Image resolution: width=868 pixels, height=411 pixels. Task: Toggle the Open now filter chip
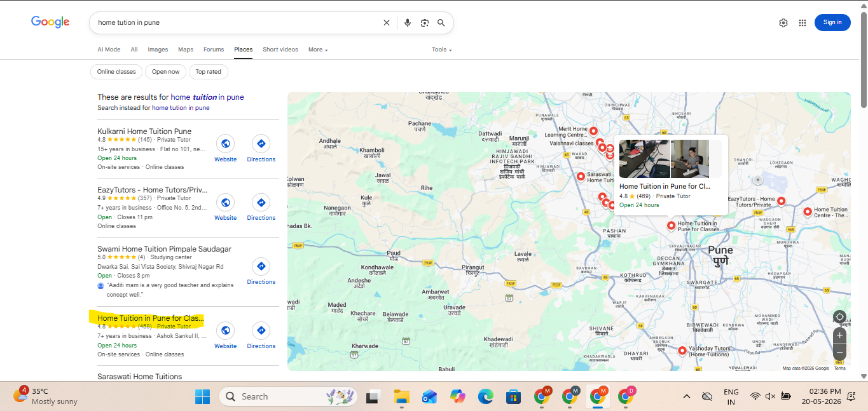(166, 72)
